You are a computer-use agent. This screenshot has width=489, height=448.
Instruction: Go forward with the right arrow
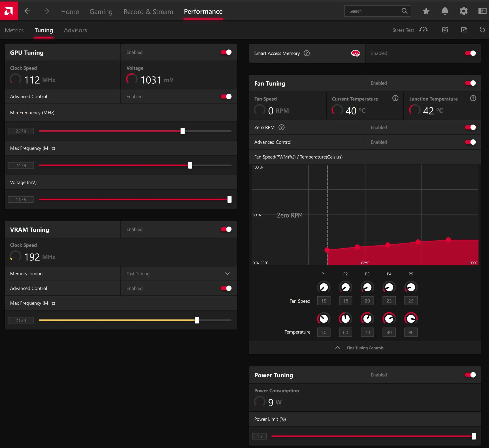pyautogui.click(x=46, y=11)
